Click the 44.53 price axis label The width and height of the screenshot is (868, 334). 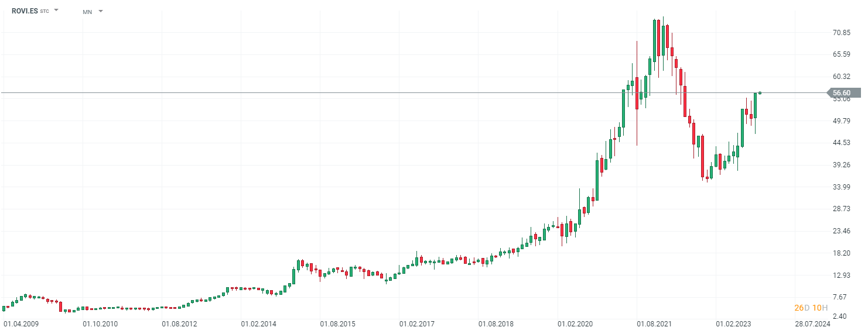[x=842, y=143]
